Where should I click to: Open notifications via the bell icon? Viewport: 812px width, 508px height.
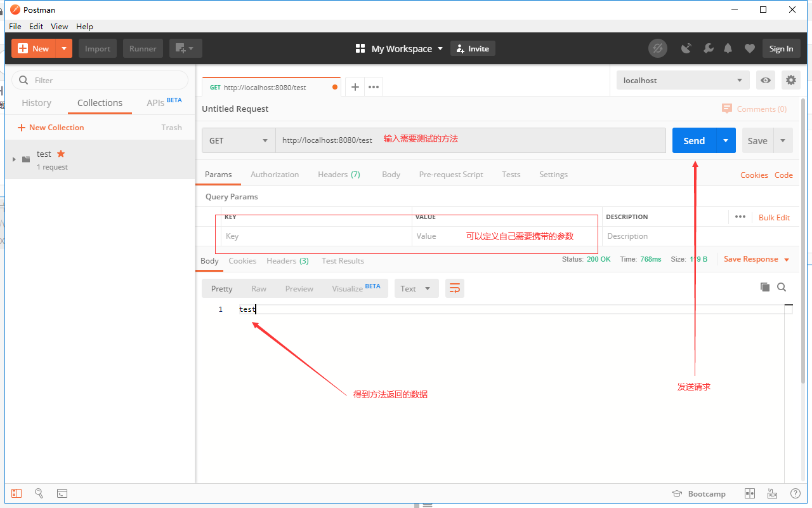click(x=728, y=48)
